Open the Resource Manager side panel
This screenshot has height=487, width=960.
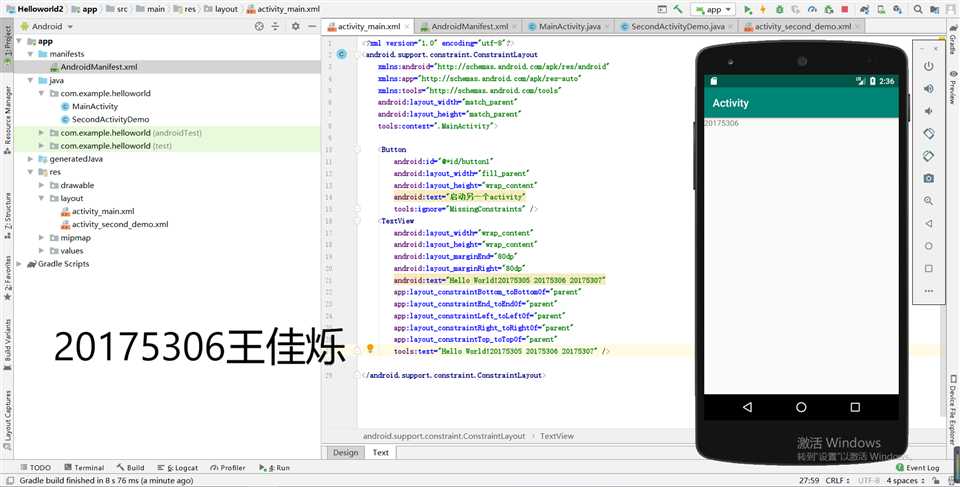coord(7,118)
